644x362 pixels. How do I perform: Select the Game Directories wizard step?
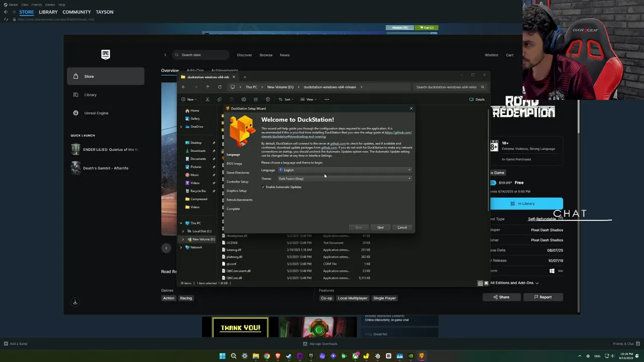click(237, 172)
